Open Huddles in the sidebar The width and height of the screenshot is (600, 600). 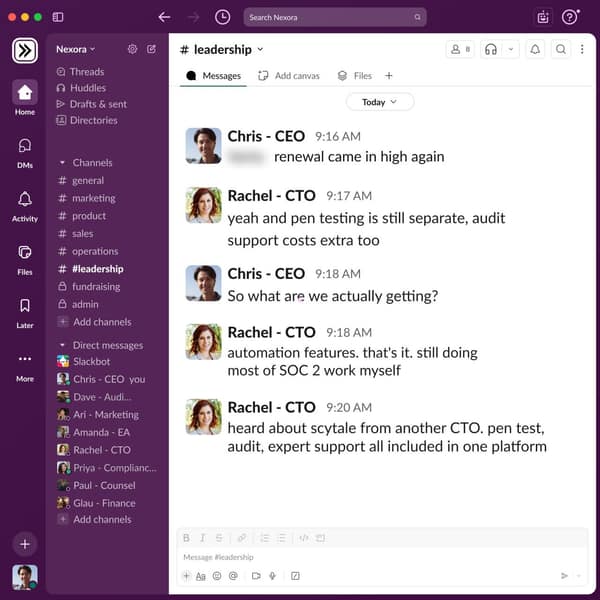[81, 88]
